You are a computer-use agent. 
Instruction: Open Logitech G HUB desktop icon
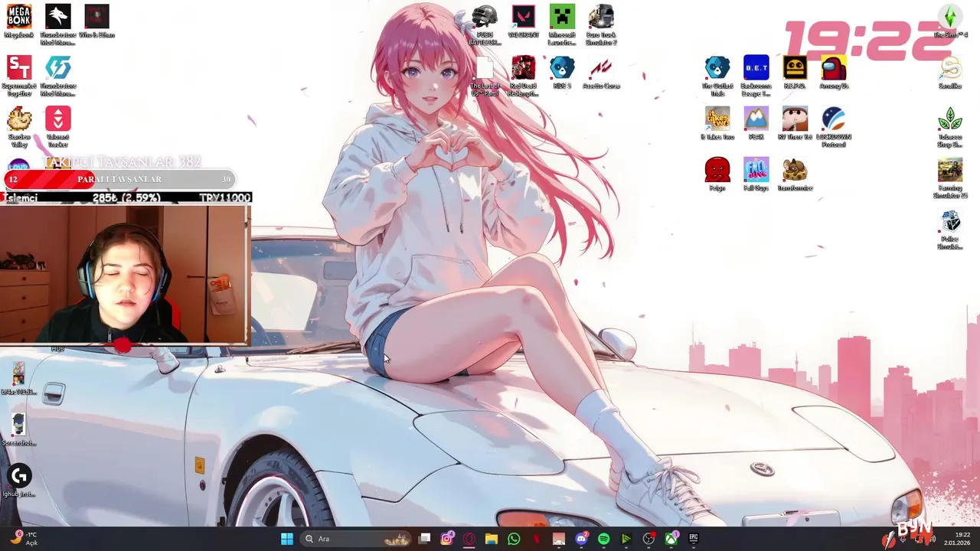tap(19, 477)
